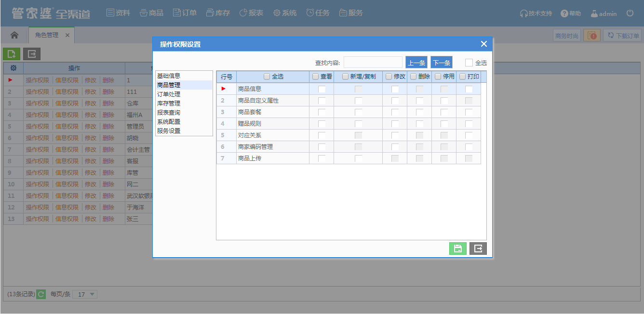Click the orange alert notification icon
The height and width of the screenshot is (314, 644).
592,36
